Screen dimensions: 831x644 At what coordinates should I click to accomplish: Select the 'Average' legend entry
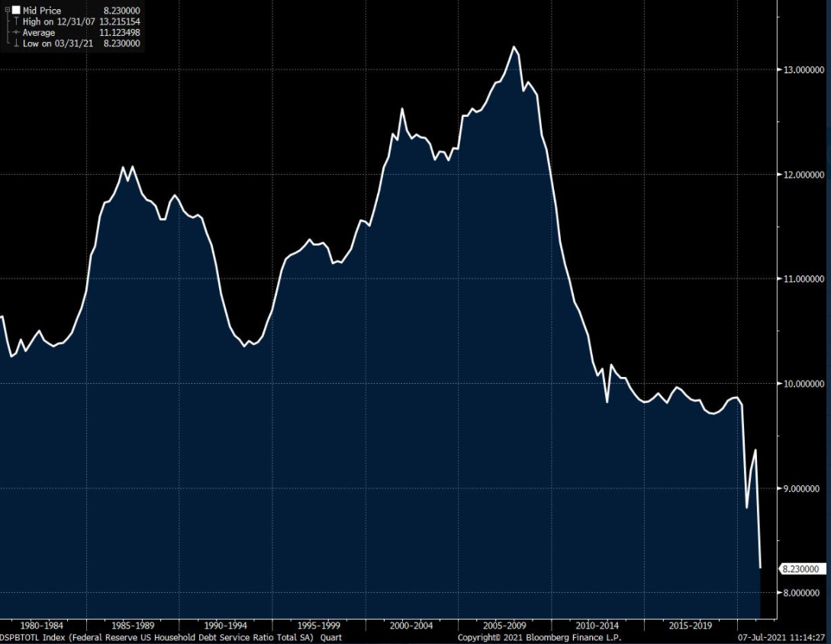point(39,33)
